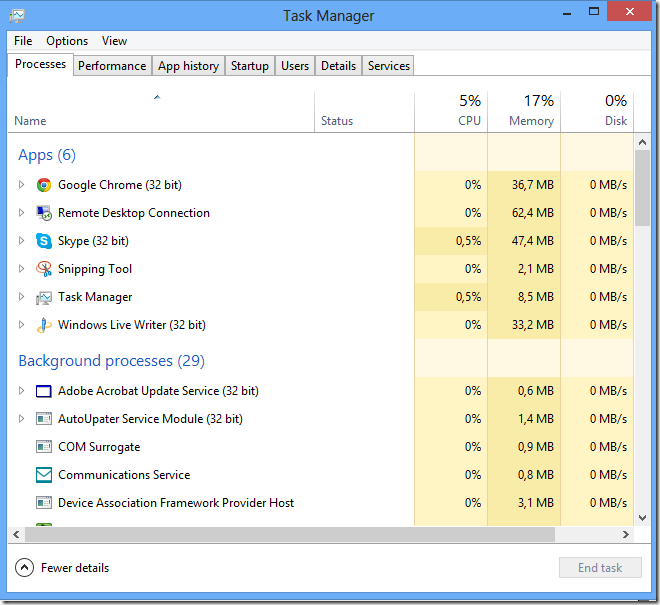Click the Skype process icon
The height and width of the screenshot is (605, 660).
[x=44, y=241]
